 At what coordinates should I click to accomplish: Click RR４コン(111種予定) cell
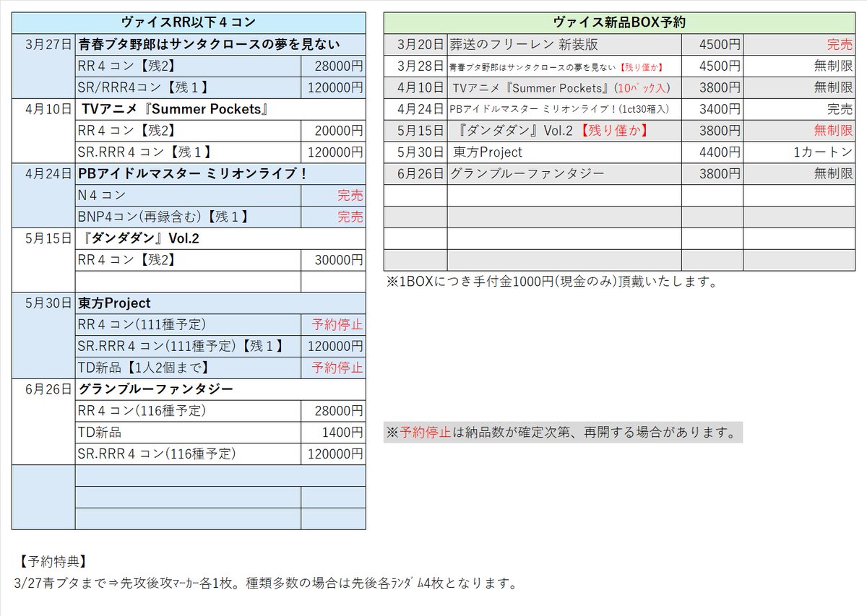[x=188, y=324]
